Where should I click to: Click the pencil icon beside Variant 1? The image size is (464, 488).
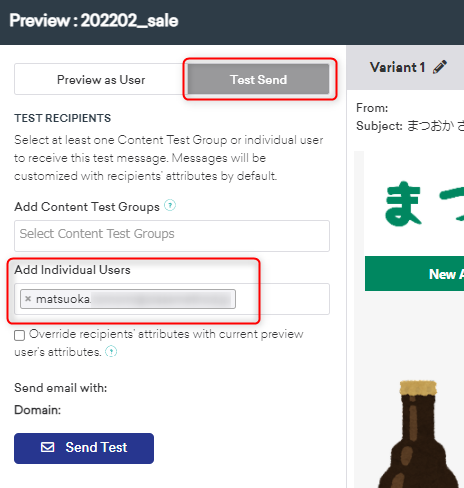[440, 67]
